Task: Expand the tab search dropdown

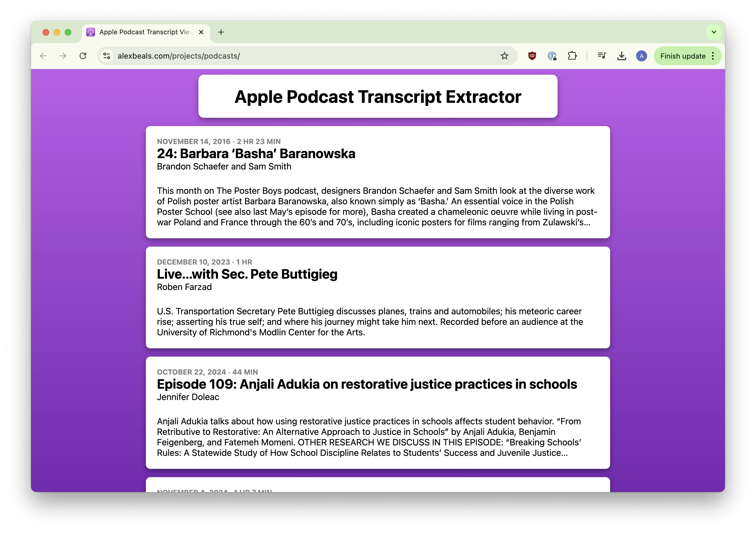Action: (x=714, y=32)
